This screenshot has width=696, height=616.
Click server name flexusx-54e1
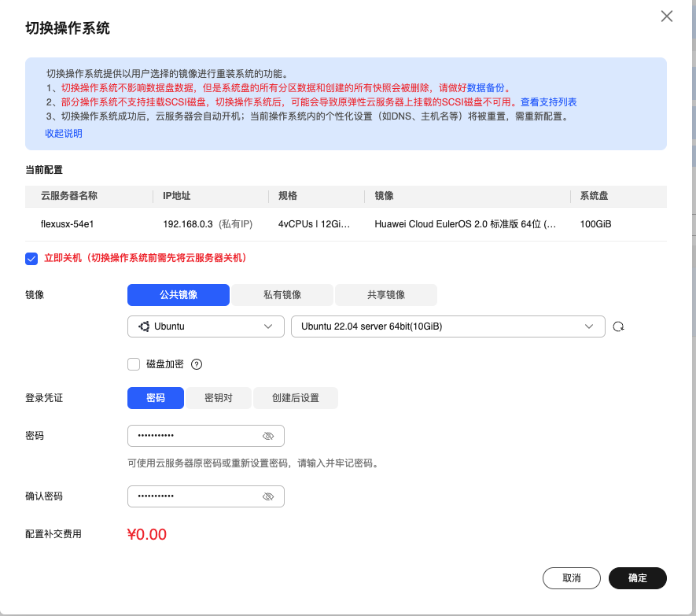click(x=67, y=224)
